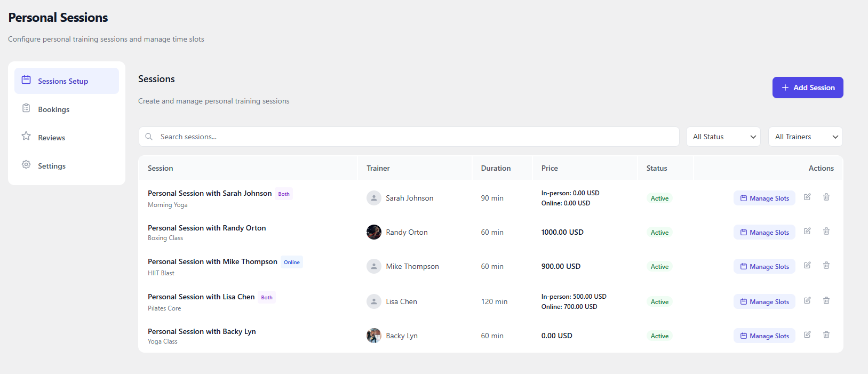
Task: Delete the Randy Orton session via trash icon
Action: click(826, 231)
